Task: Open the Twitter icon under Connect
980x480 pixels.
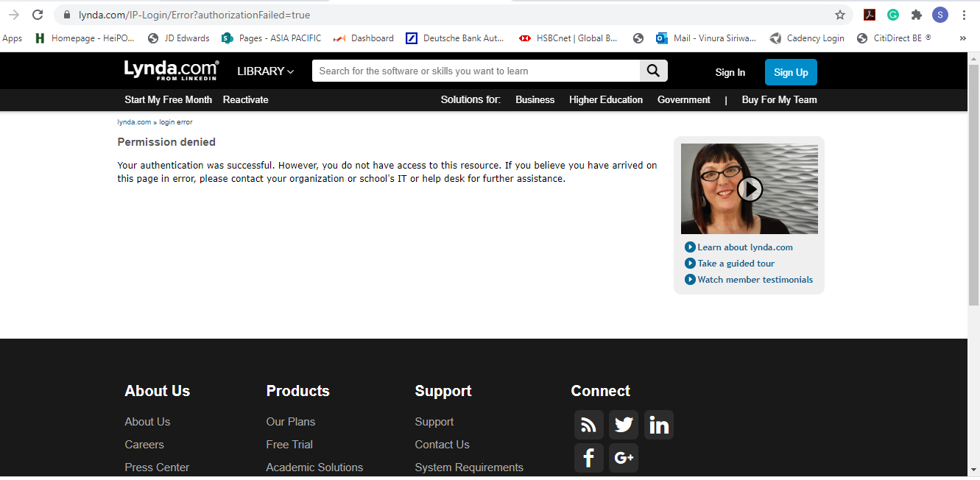Action: 624,425
